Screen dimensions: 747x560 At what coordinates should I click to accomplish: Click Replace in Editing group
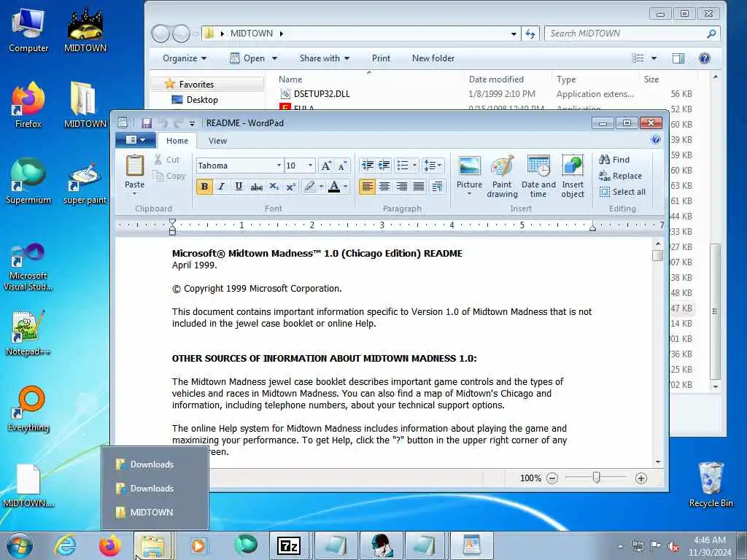point(620,176)
